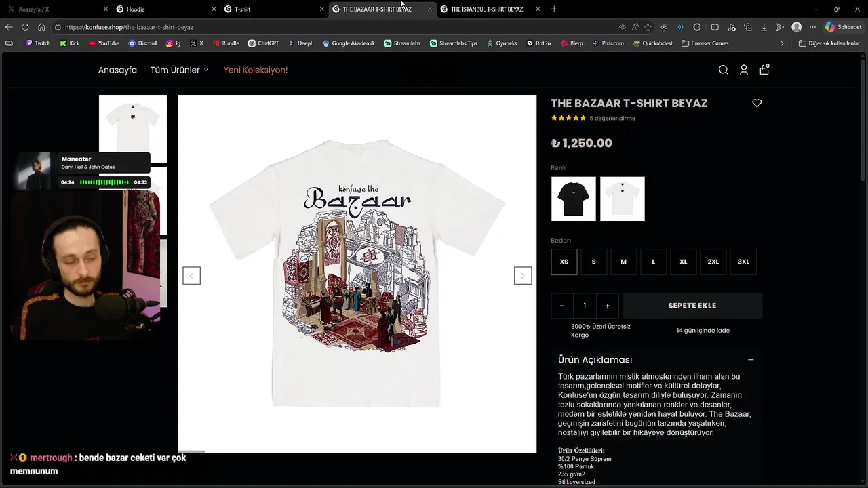Image resolution: width=868 pixels, height=488 pixels.
Task: Open the shopping cart icon
Action: pos(764,69)
